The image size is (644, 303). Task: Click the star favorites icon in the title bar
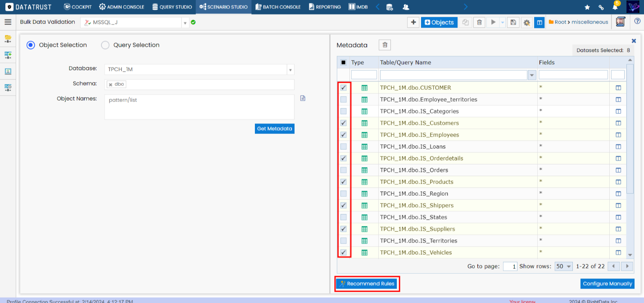(587, 7)
